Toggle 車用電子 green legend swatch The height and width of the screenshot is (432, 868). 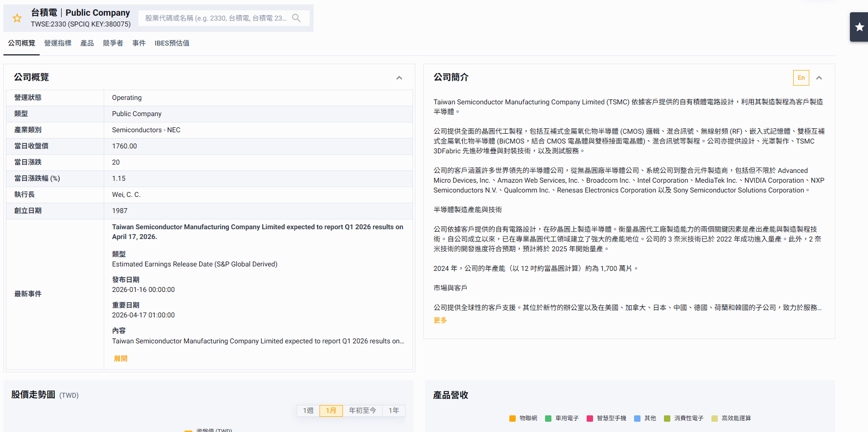tap(548, 418)
